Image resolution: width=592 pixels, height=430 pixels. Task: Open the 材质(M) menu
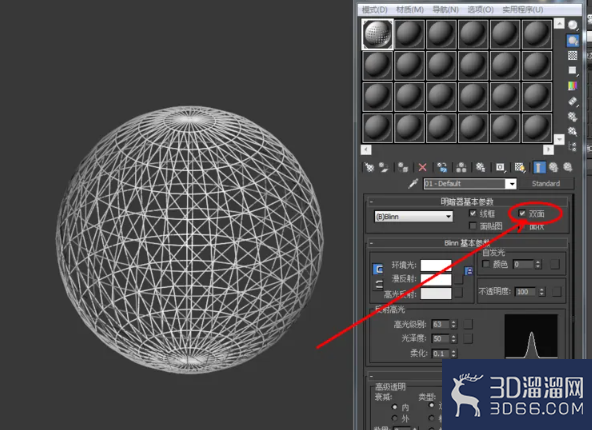(x=410, y=9)
